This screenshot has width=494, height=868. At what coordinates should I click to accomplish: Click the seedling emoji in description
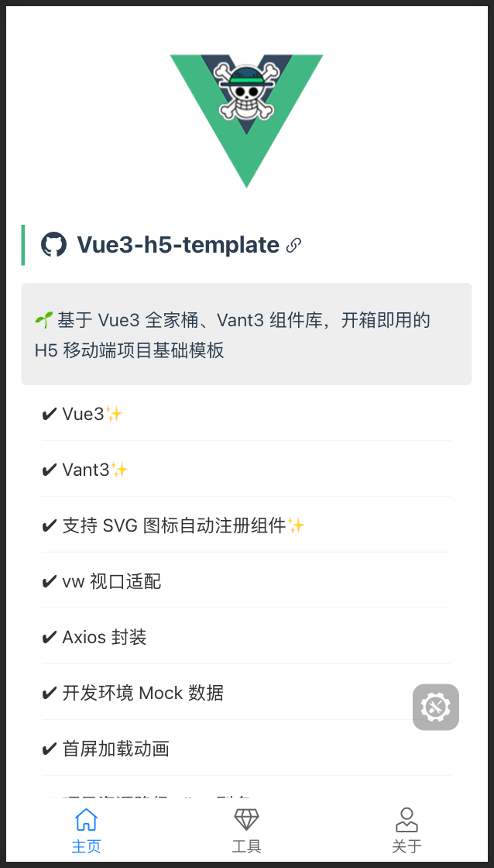click(x=43, y=319)
